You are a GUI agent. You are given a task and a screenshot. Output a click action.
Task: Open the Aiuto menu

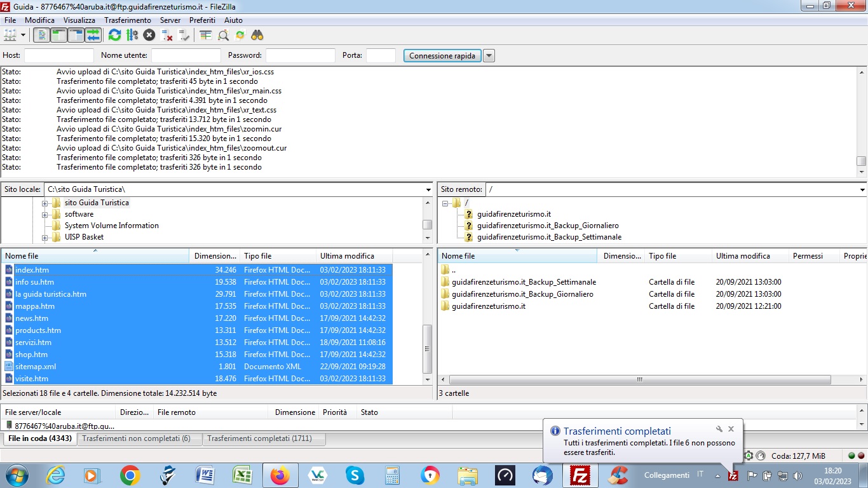tap(233, 20)
